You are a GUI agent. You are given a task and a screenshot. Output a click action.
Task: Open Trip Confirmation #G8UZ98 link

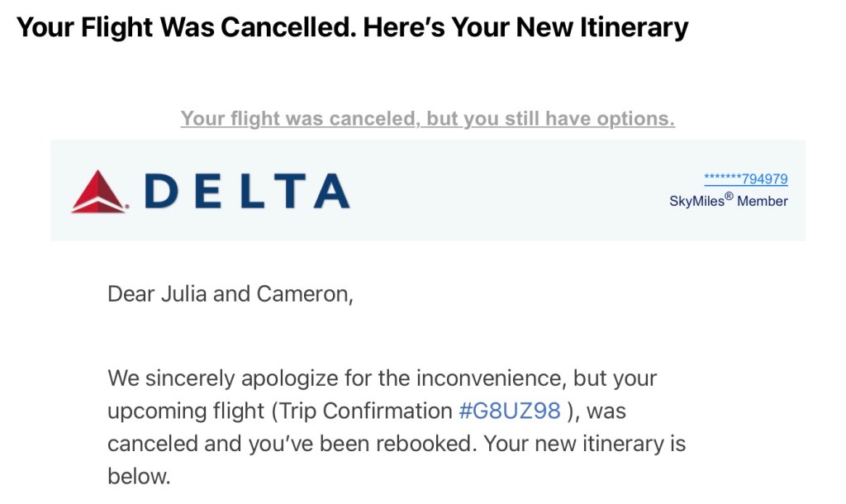[x=510, y=411]
